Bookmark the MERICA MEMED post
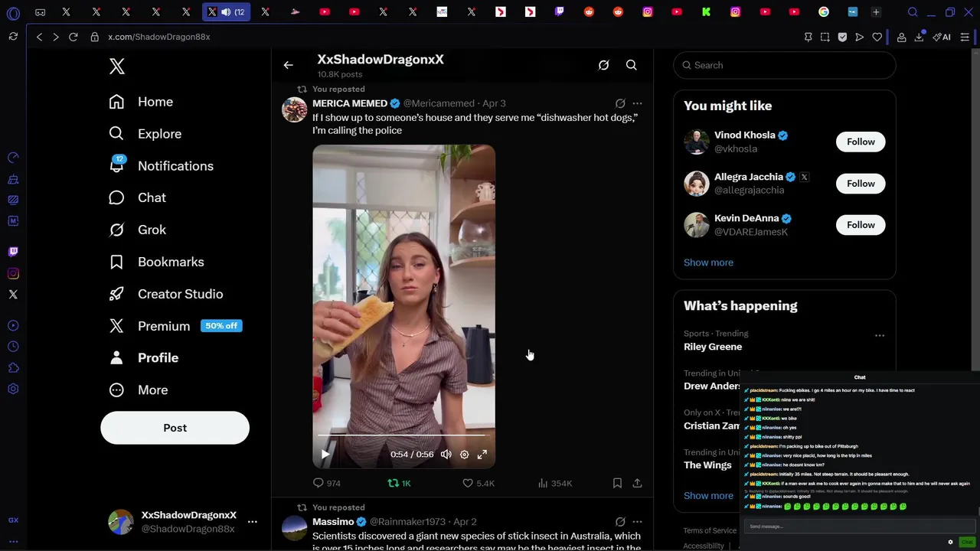 coord(617,483)
